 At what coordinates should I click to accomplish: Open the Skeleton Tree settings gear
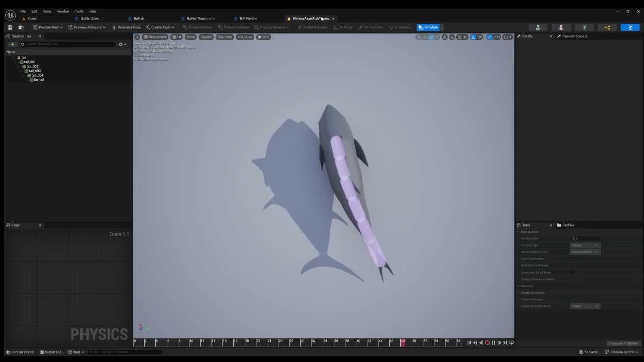[122, 44]
